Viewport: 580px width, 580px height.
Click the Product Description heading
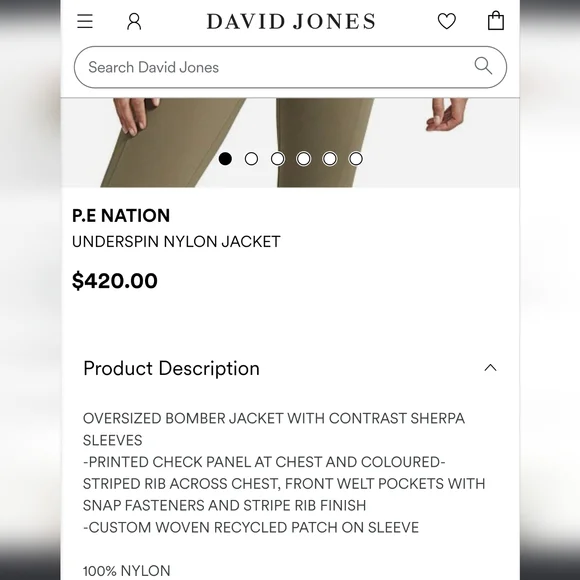pyautogui.click(x=171, y=368)
